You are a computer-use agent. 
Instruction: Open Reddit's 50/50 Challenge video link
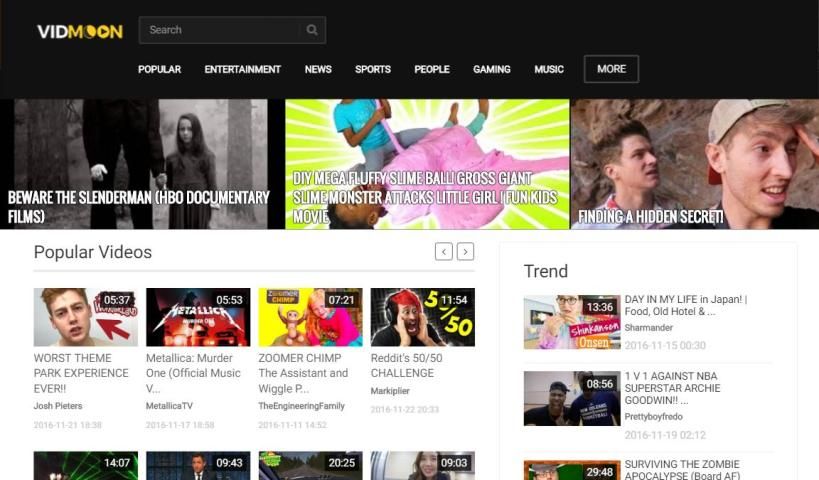click(406, 365)
